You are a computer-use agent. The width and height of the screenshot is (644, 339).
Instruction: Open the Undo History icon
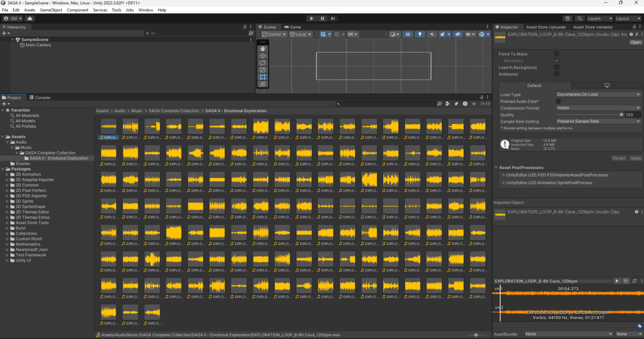pyautogui.click(x=568, y=18)
